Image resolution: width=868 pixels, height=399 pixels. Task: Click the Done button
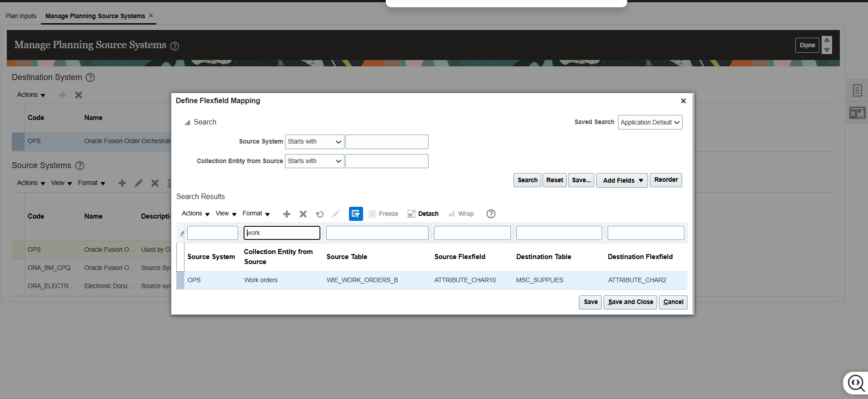807,45
